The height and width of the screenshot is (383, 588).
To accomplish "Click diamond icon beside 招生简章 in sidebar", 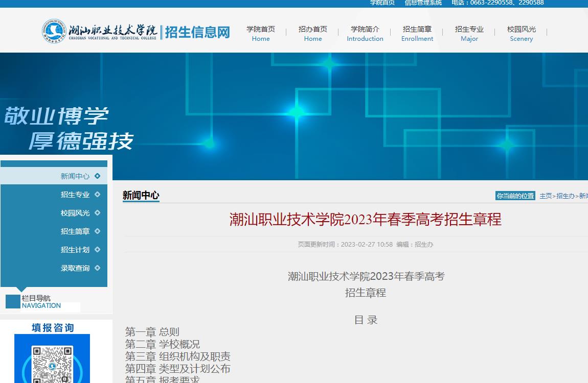I will coord(98,231).
